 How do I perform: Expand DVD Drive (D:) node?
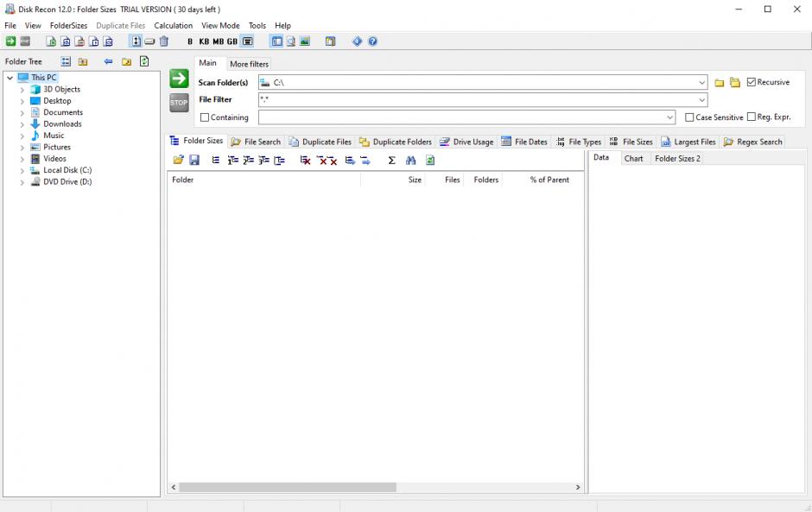22,182
